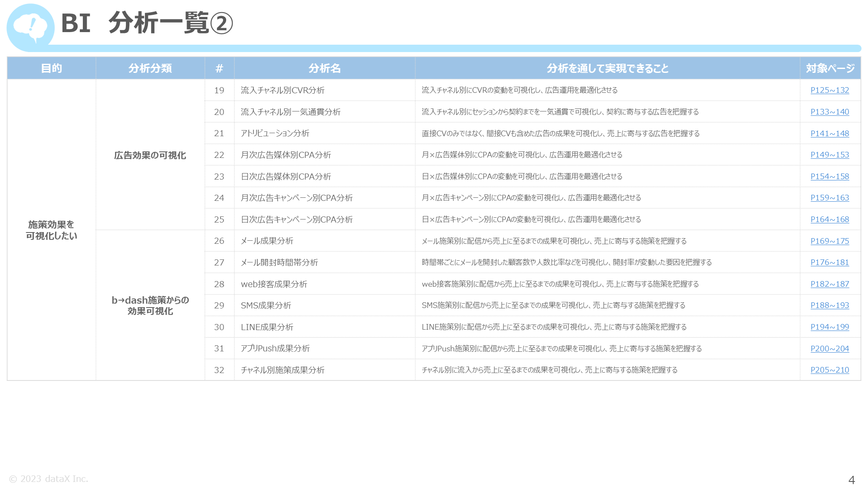Open page link P154~158

829,177
